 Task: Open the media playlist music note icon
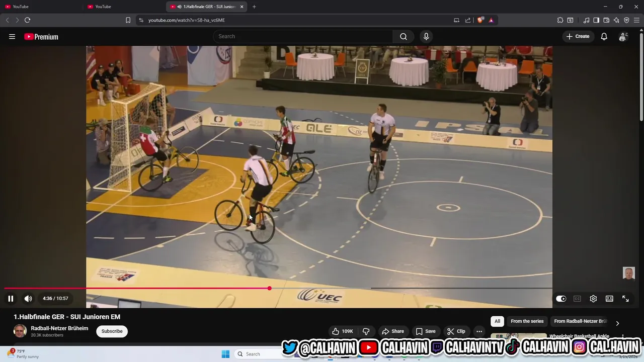coord(586,20)
